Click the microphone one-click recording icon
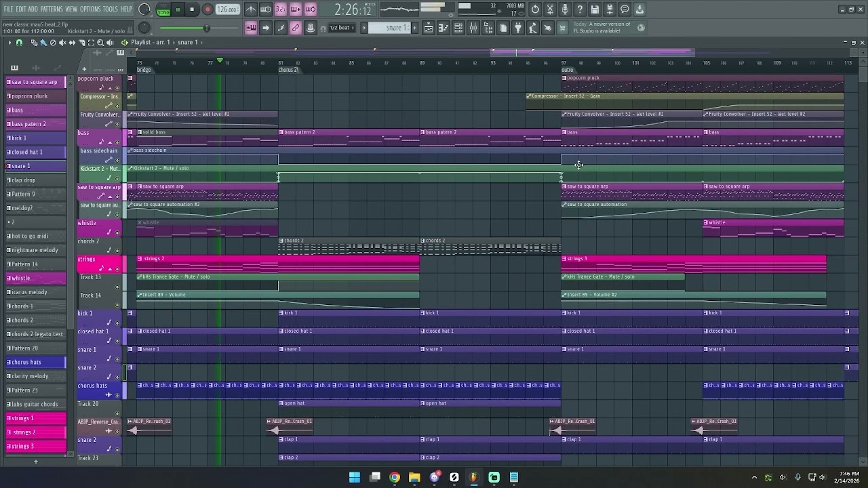This screenshot has width=868, height=488. [x=565, y=9]
